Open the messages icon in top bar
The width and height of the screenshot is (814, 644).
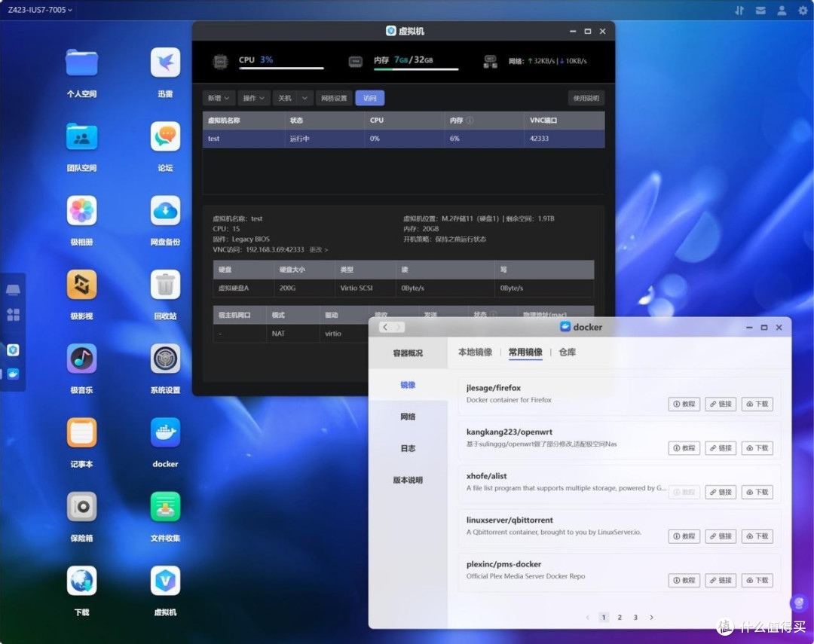pyautogui.click(x=760, y=11)
